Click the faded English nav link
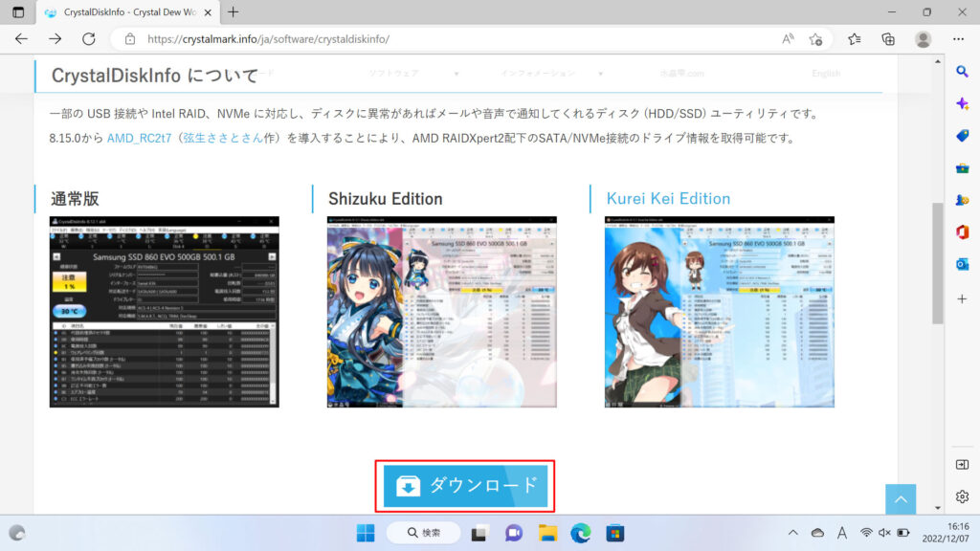Screen dimensions: 980x551 pyautogui.click(x=826, y=73)
